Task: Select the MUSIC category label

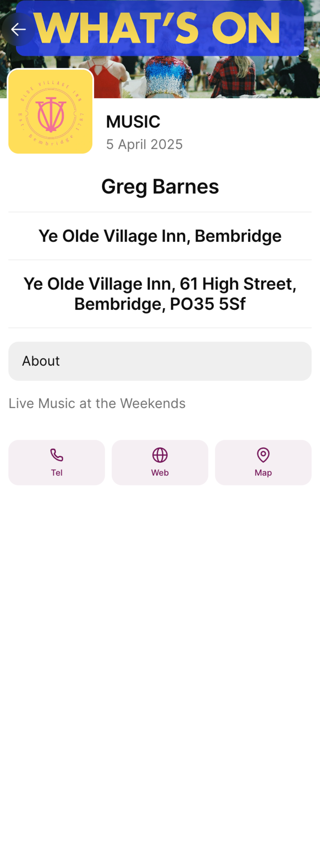Action: click(133, 122)
